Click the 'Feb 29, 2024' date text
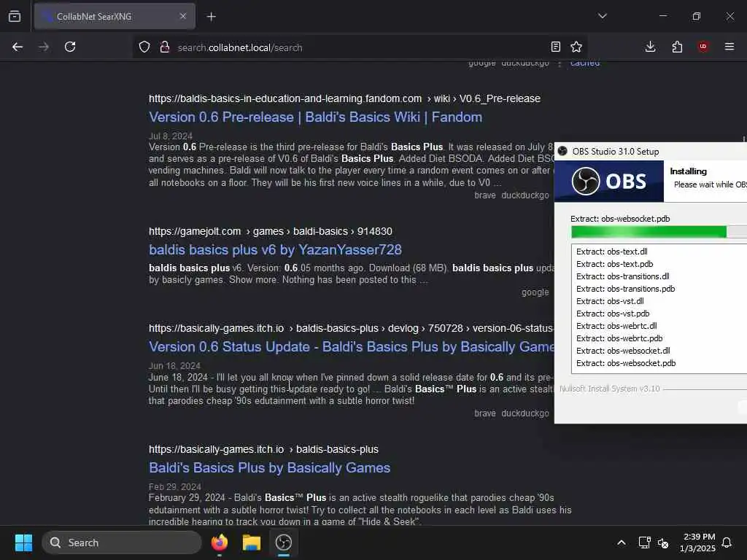The image size is (747, 560). pyautogui.click(x=175, y=486)
